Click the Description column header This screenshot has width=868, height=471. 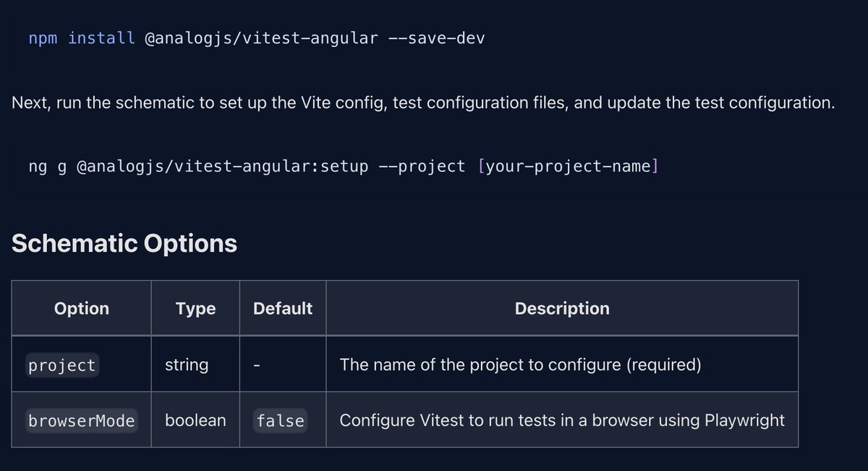562,308
